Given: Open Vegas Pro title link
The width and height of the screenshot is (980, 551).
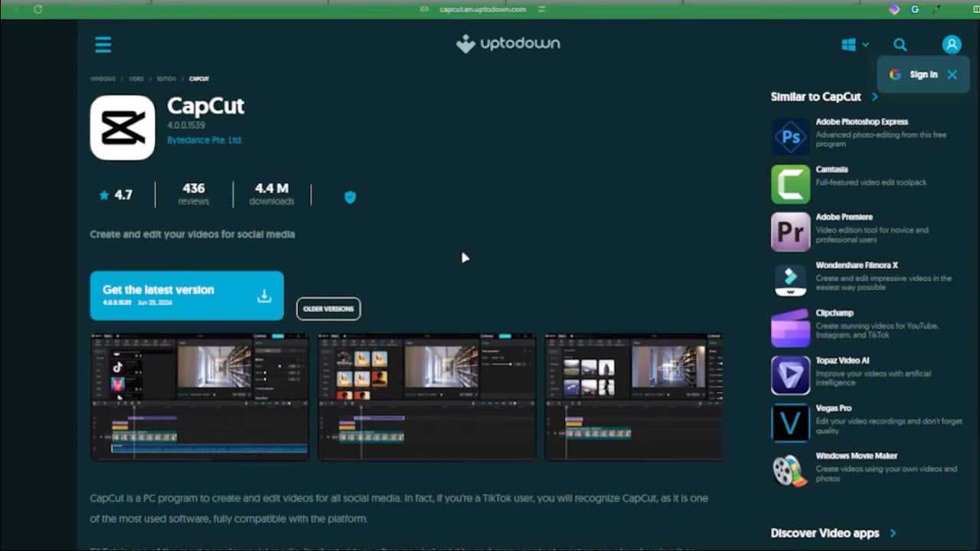Looking at the screenshot, I should click(x=833, y=408).
